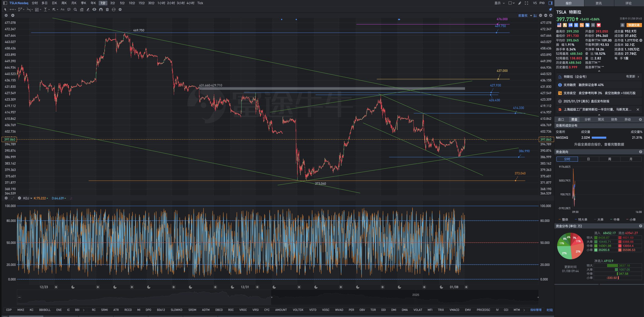Expand the KDJ indicator panel
The image size is (644, 317).
tap(13, 198)
